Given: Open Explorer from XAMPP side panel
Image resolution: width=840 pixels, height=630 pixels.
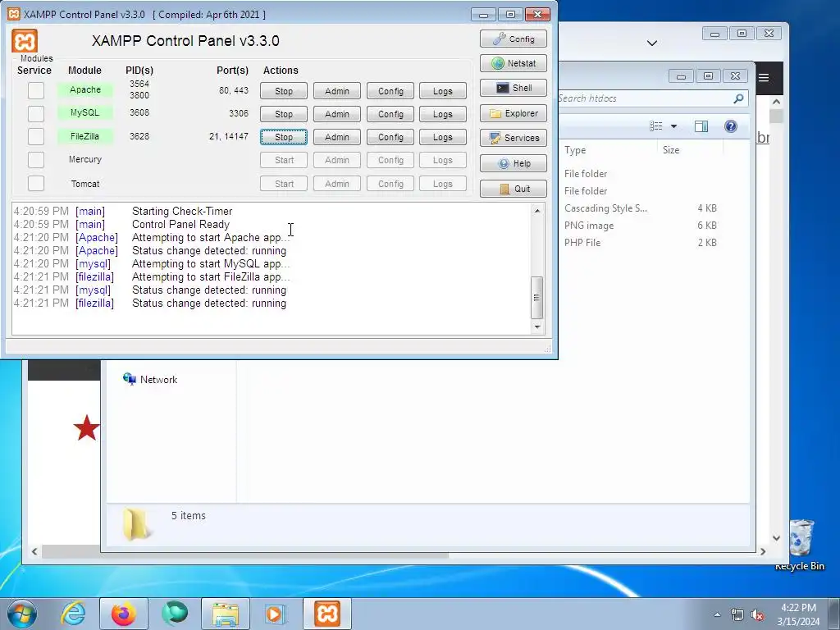Looking at the screenshot, I should pos(514,113).
